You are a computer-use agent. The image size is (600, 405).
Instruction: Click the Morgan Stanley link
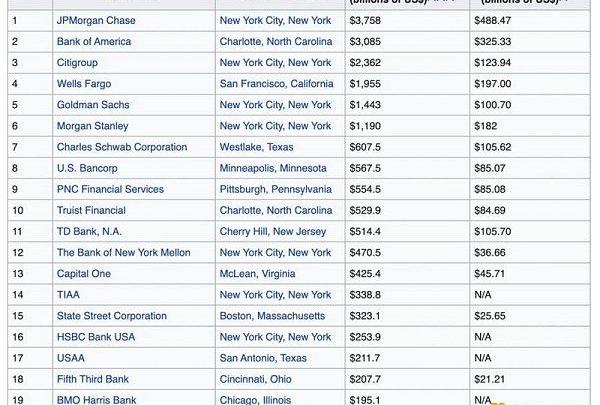(92, 126)
